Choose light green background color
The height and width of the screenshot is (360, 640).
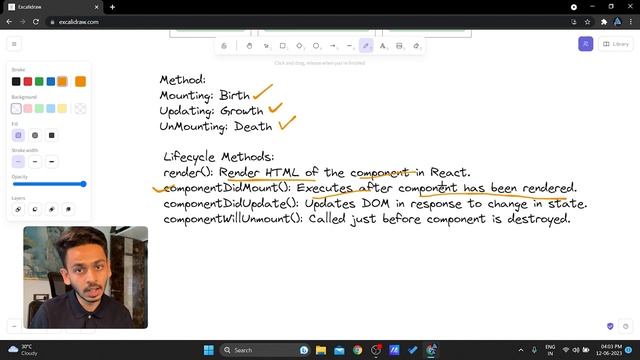pos(39,109)
